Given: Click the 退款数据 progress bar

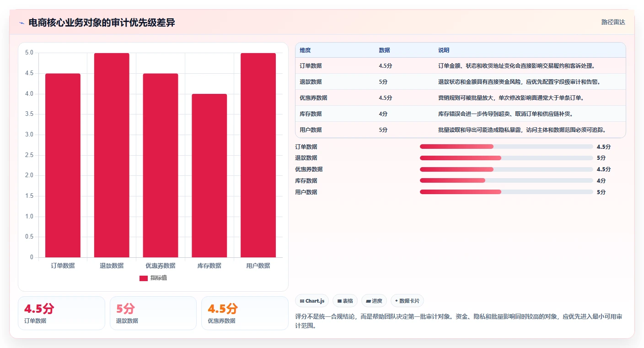Looking at the screenshot, I should (x=506, y=158).
